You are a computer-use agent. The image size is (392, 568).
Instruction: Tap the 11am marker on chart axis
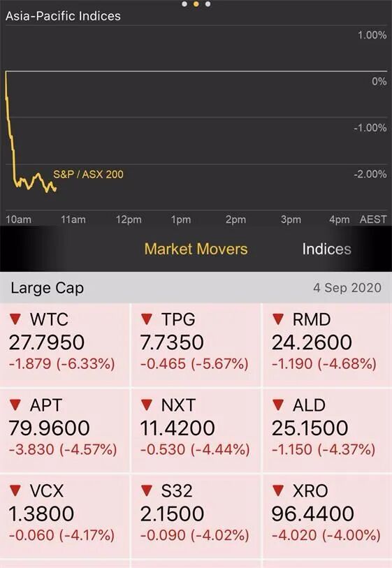[x=73, y=219]
